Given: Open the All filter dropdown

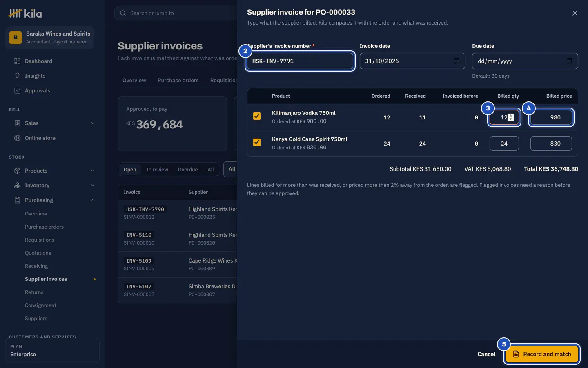Looking at the screenshot, I should [x=231, y=169].
